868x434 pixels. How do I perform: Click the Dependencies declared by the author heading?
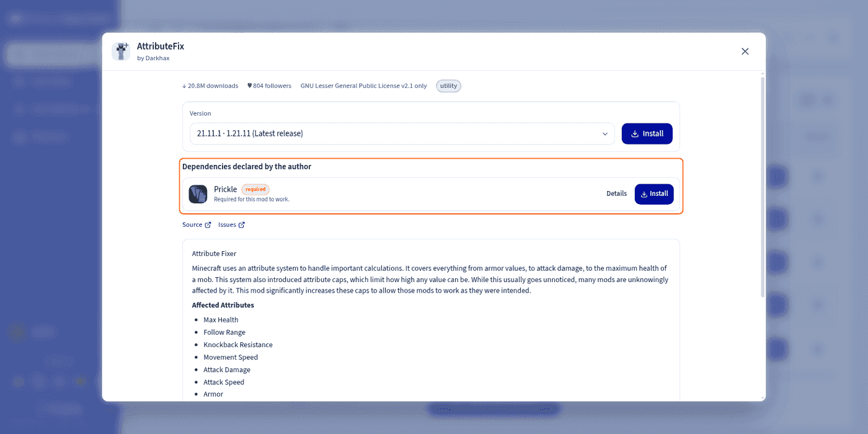point(247,167)
